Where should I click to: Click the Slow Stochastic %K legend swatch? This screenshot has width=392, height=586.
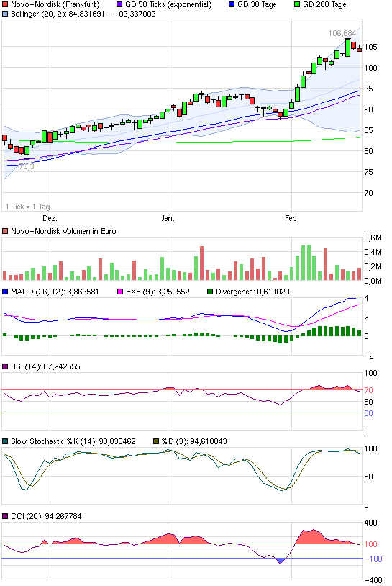click(5, 441)
